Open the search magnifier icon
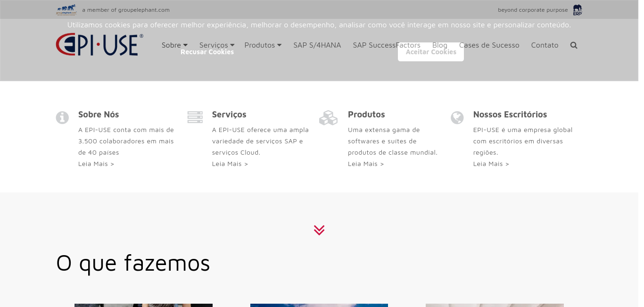Image resolution: width=644 pixels, height=307 pixels. (574, 45)
